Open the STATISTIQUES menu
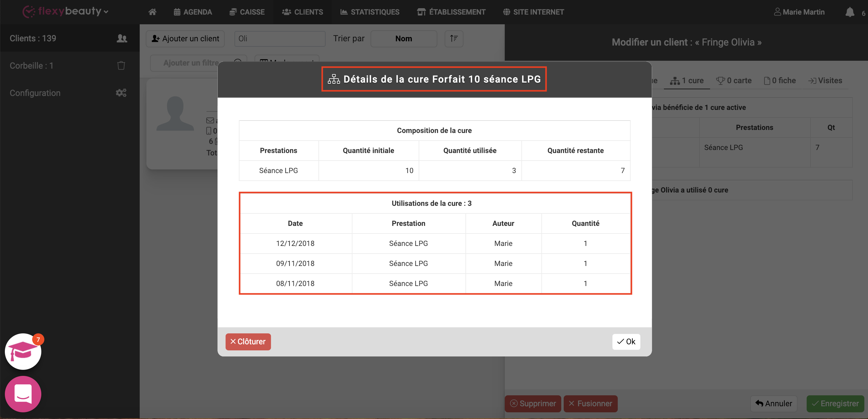Screen dimensions: 868x419 [x=370, y=12]
